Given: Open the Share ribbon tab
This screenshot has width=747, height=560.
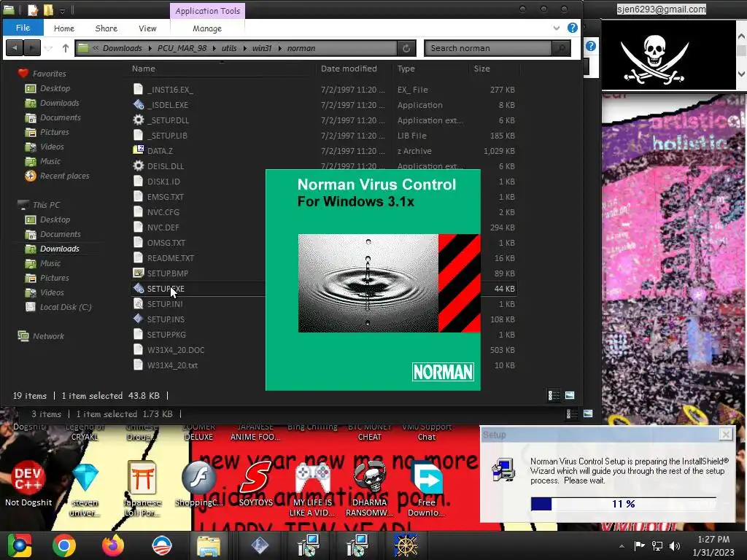Looking at the screenshot, I should (107, 28).
